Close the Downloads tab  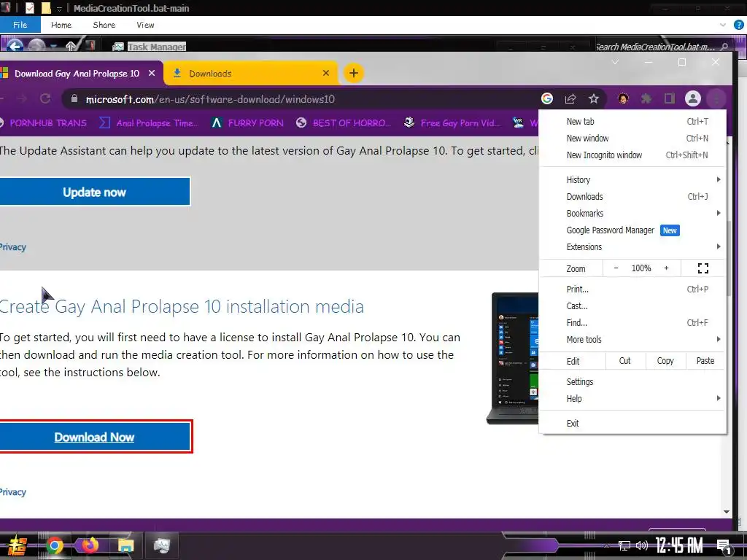click(x=326, y=73)
